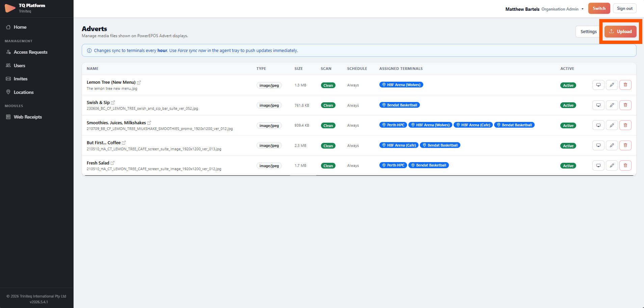Delete the Fresh Salad advert
The image size is (644, 308).
(625, 165)
